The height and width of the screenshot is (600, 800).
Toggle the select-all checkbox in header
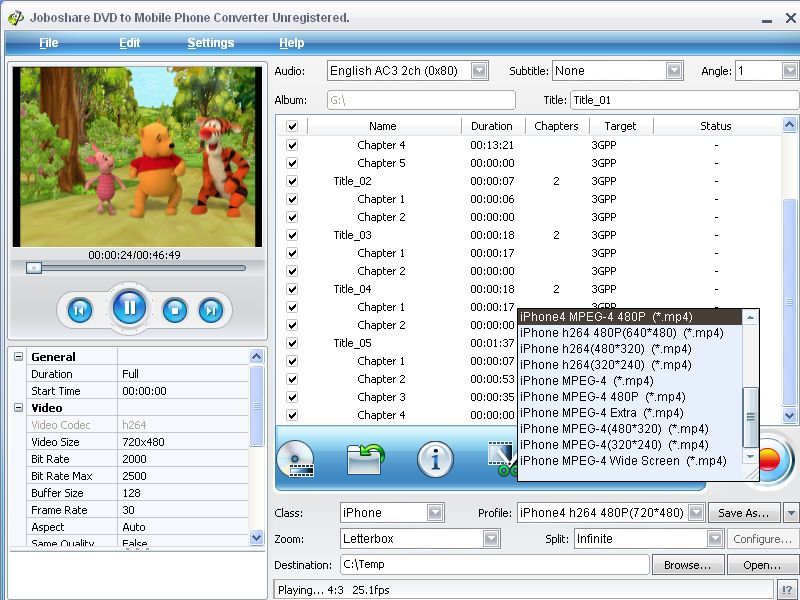pyautogui.click(x=291, y=126)
